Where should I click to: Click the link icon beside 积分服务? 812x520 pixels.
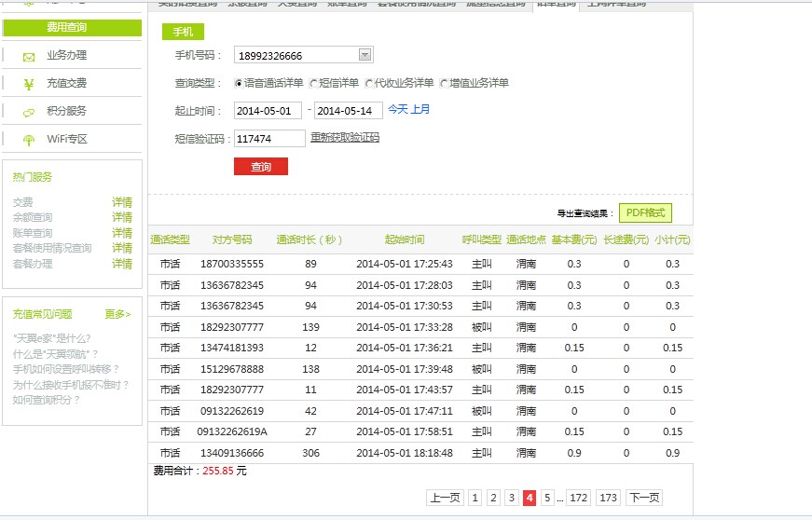click(29, 112)
